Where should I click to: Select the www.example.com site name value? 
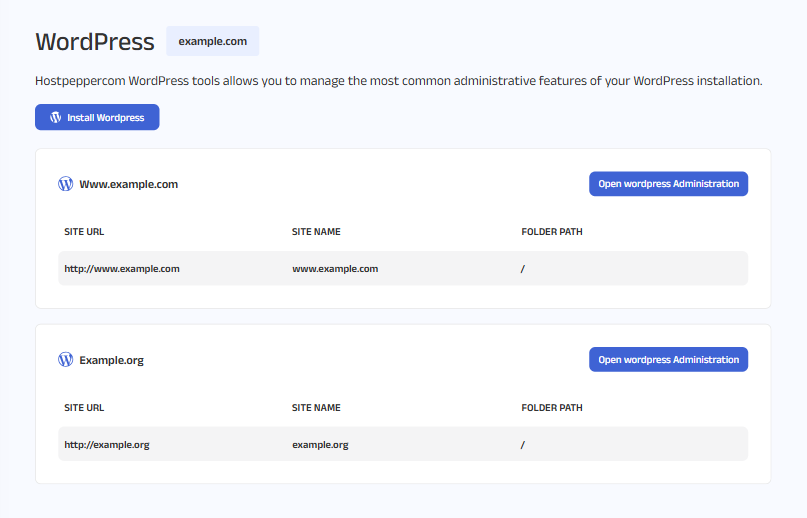click(x=335, y=269)
